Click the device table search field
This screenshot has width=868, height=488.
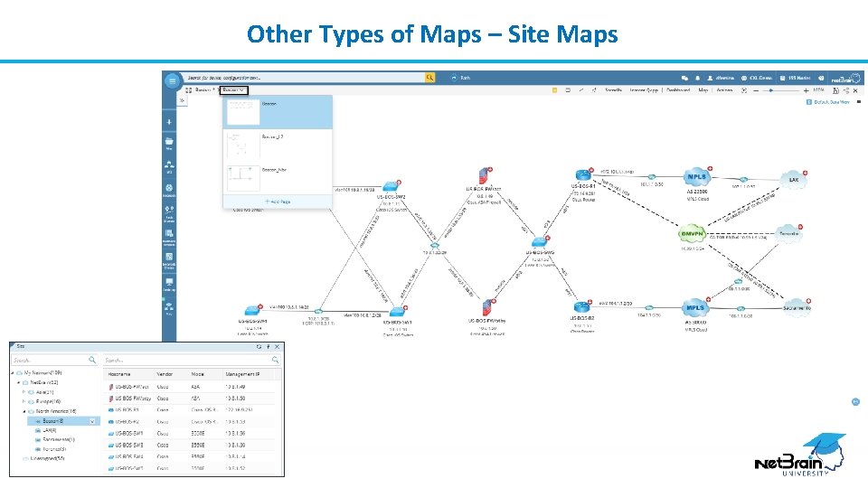point(192,360)
